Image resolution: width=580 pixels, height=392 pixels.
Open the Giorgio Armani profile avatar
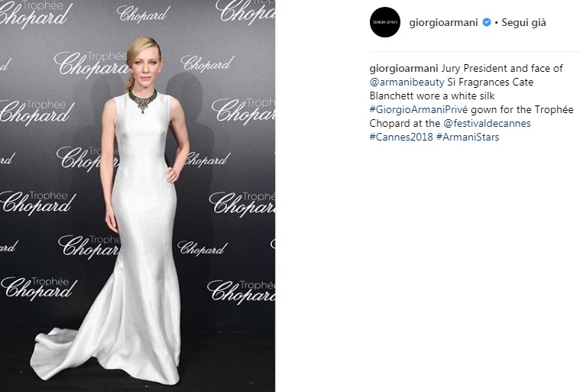(x=384, y=22)
